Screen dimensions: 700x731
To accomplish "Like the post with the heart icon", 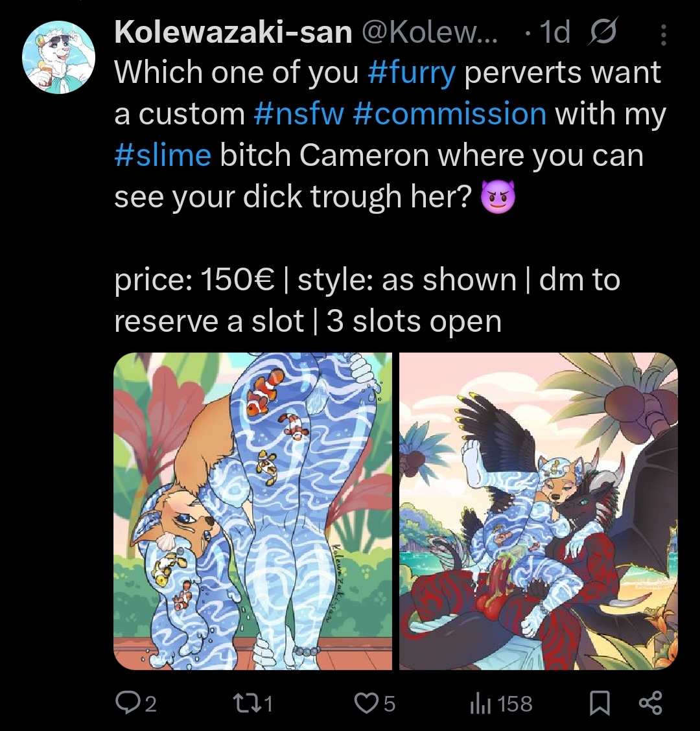I will (367, 704).
